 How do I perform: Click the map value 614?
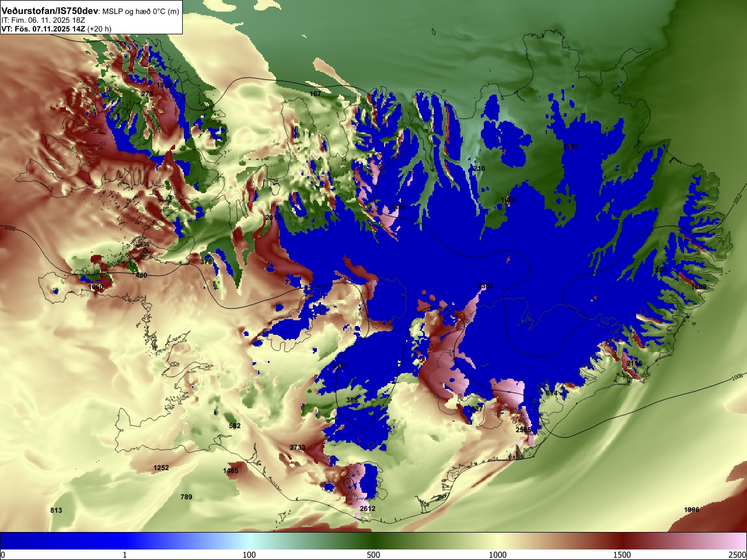[x=551, y=394]
